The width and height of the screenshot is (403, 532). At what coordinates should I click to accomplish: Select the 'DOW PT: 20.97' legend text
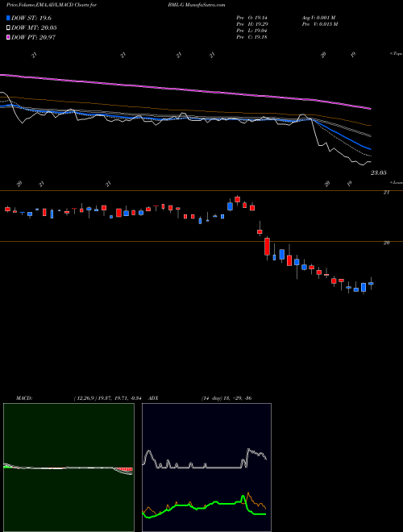[x=33, y=37]
